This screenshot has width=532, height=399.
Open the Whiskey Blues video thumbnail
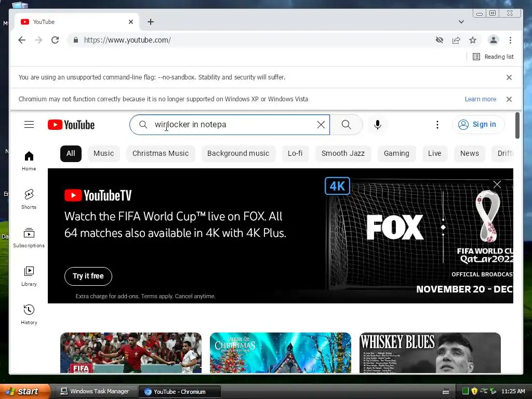430,353
